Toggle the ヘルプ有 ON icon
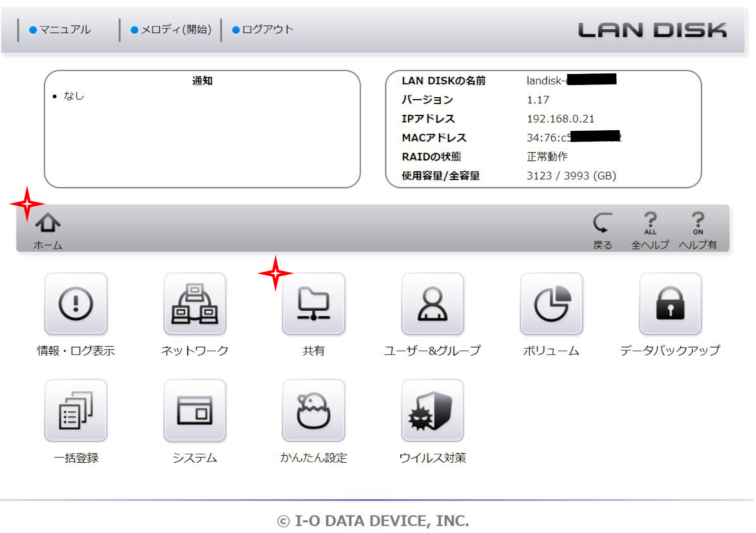This screenshot has width=756, height=533. 698,222
